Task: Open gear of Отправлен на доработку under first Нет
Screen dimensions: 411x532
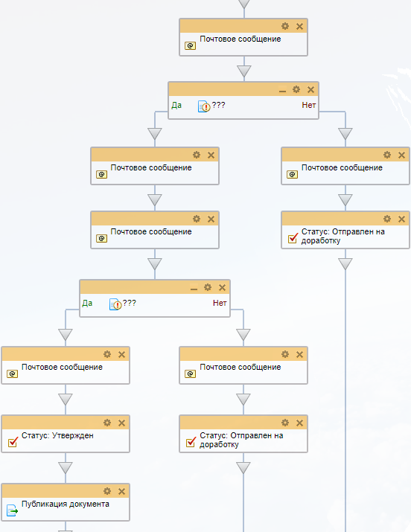Action: coord(387,219)
